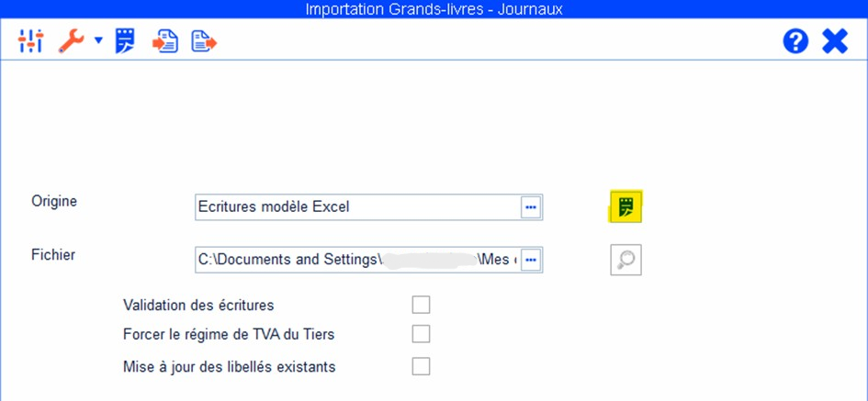868x401 pixels.
Task: Click the orange wrench tools icon
Action: (x=72, y=41)
